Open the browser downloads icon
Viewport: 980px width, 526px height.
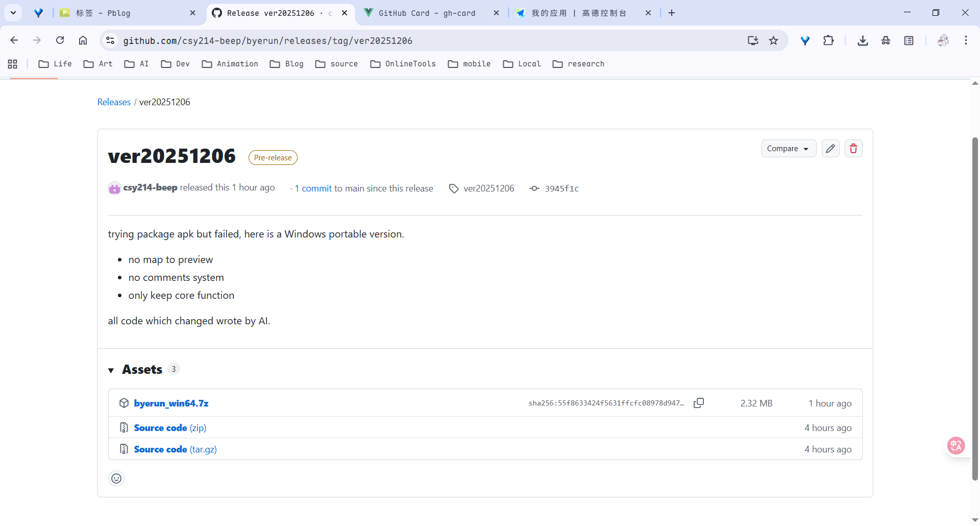click(863, 40)
